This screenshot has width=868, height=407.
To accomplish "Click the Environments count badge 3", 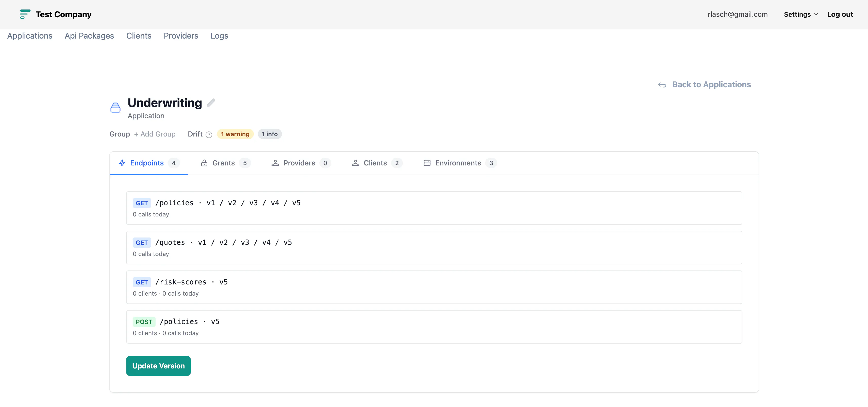I will pyautogui.click(x=491, y=163).
